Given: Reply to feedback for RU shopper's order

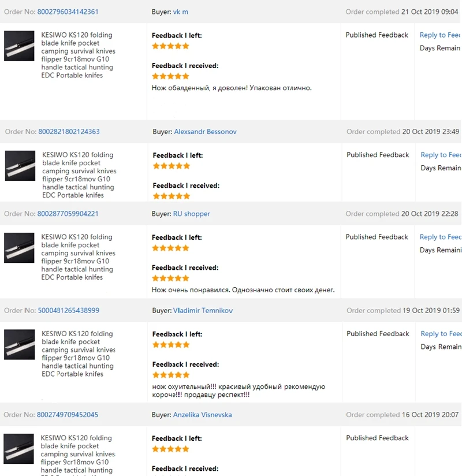Looking at the screenshot, I should pos(441,237).
